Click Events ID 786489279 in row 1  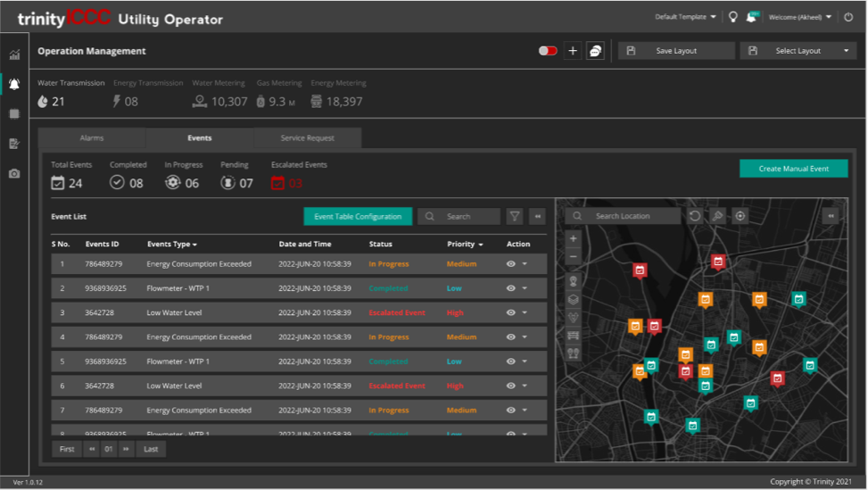coord(103,264)
